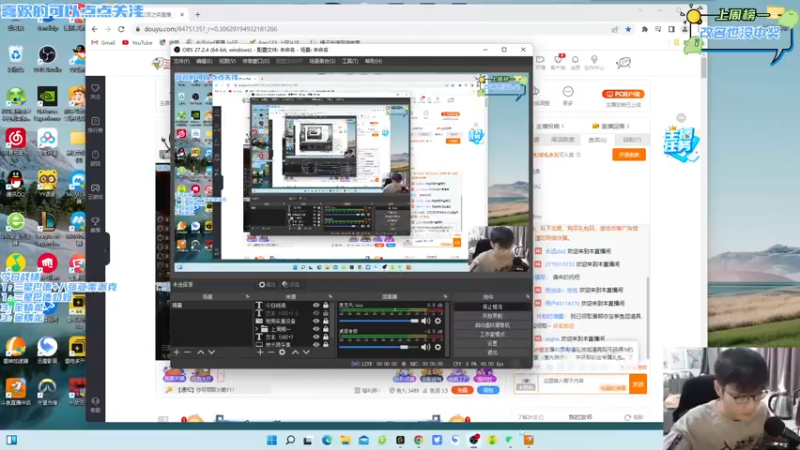Click the second button in OBS controls
The image size is (800, 450).
point(492,316)
